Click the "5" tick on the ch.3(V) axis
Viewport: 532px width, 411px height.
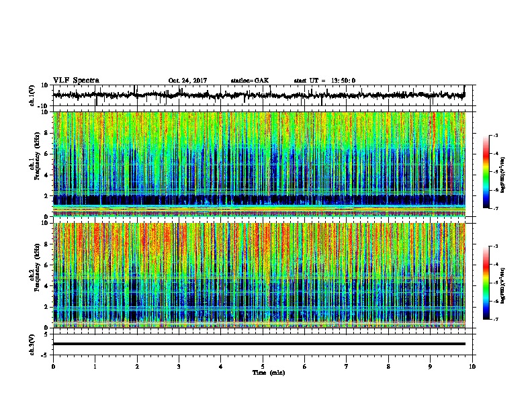[x=47, y=334]
